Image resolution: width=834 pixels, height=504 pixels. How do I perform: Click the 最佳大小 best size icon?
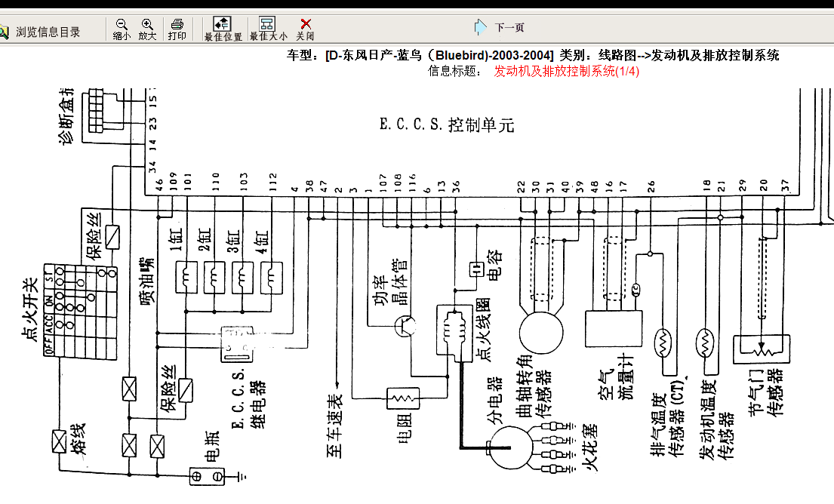tap(267, 24)
